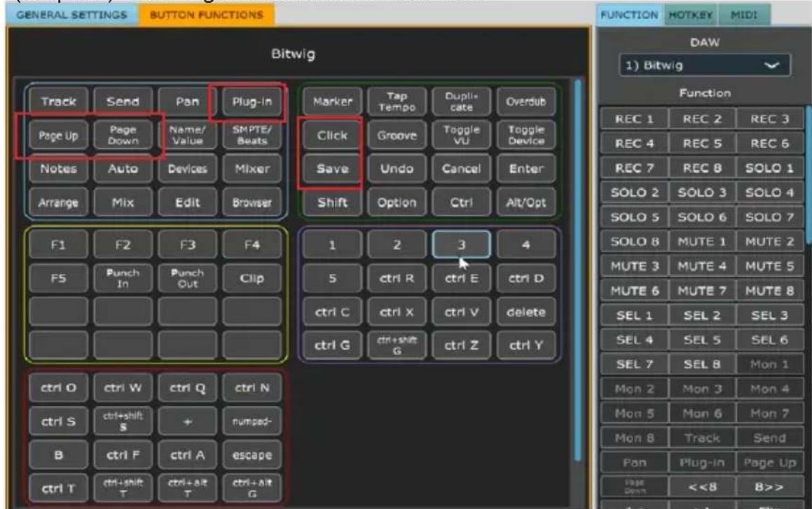The height and width of the screenshot is (509, 812).
Task: Select Mon 1 in the Function list
Action: [x=769, y=365]
